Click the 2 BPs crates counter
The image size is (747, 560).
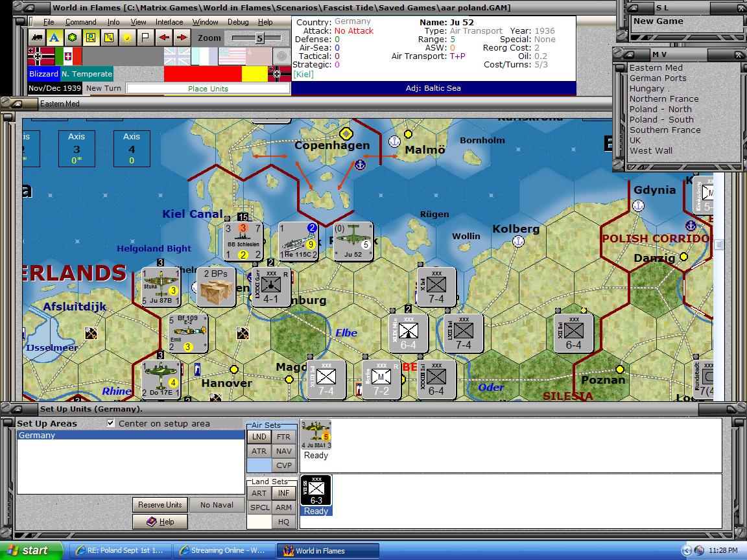[216, 287]
